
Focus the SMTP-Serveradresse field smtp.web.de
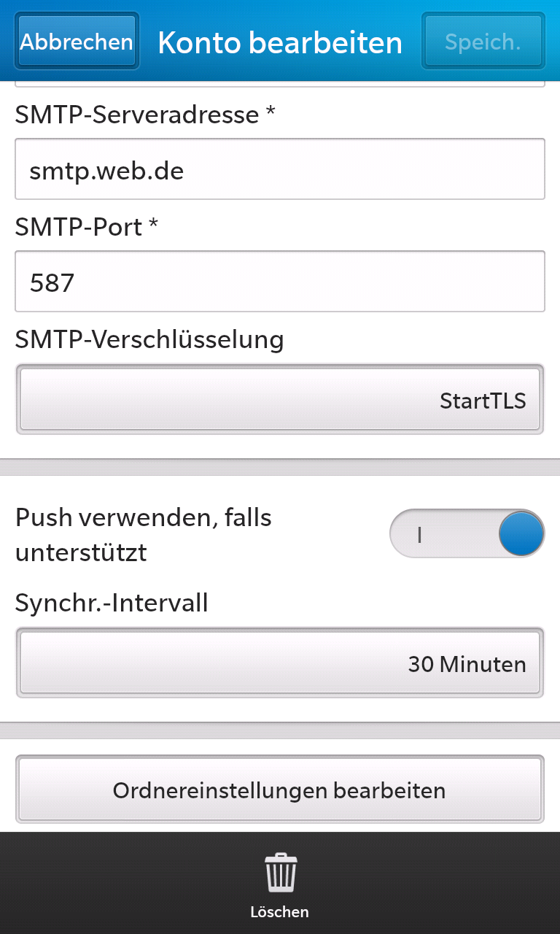280,169
